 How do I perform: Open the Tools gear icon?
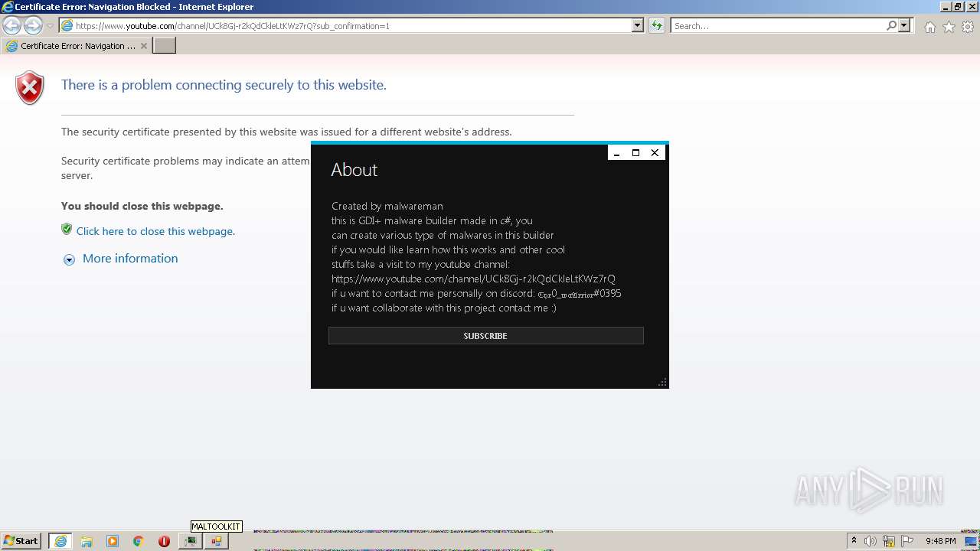[x=968, y=27]
